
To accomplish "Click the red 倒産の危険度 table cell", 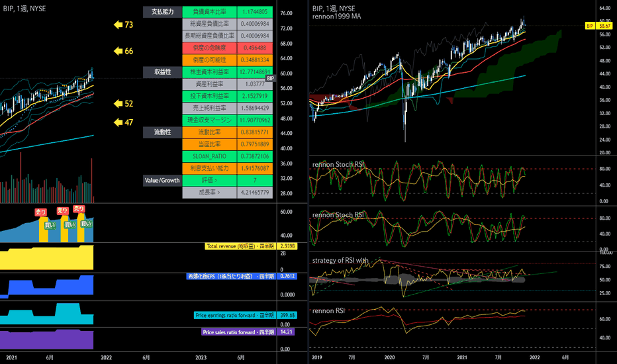I will tap(209, 48).
